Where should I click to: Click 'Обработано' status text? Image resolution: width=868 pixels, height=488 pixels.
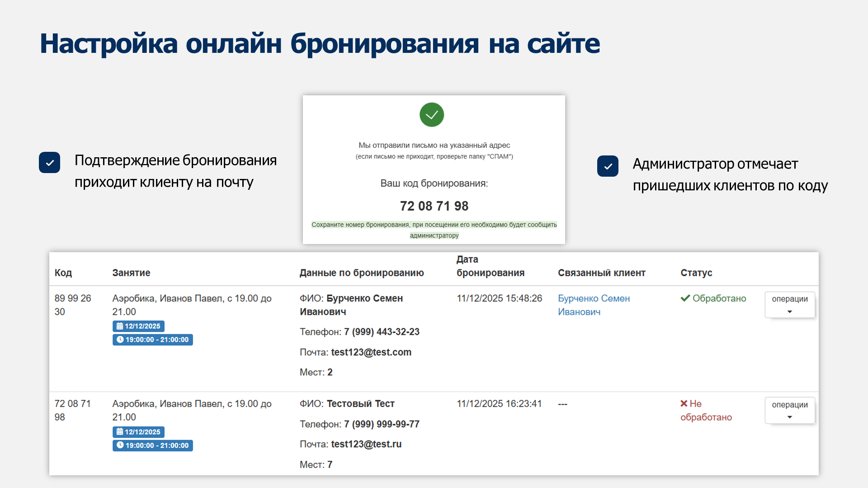tap(719, 298)
